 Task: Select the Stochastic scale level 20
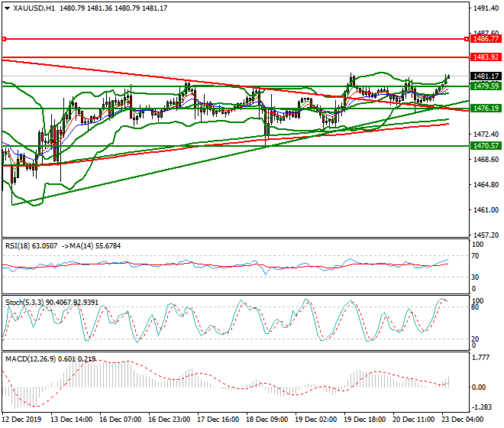click(x=475, y=339)
